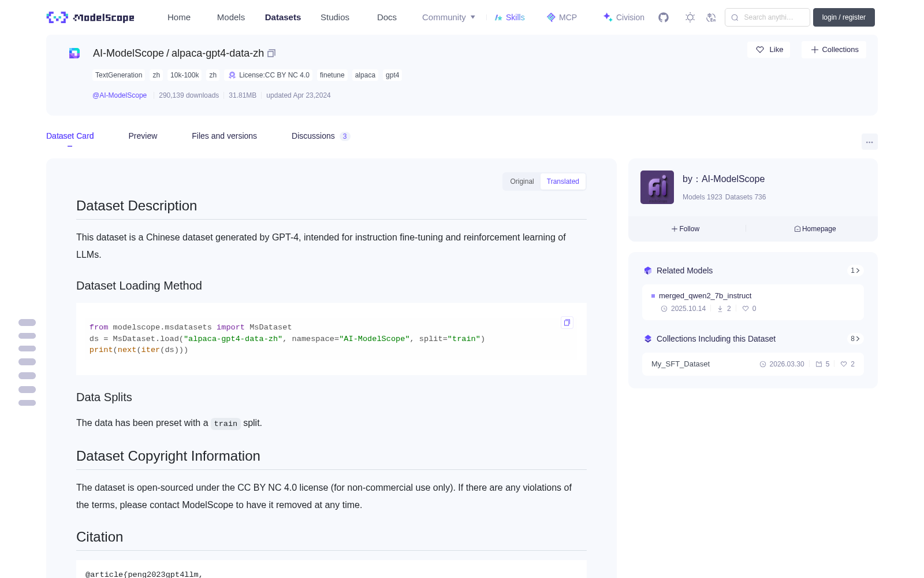
Task: Open the Datasets section
Action: pyautogui.click(x=283, y=17)
